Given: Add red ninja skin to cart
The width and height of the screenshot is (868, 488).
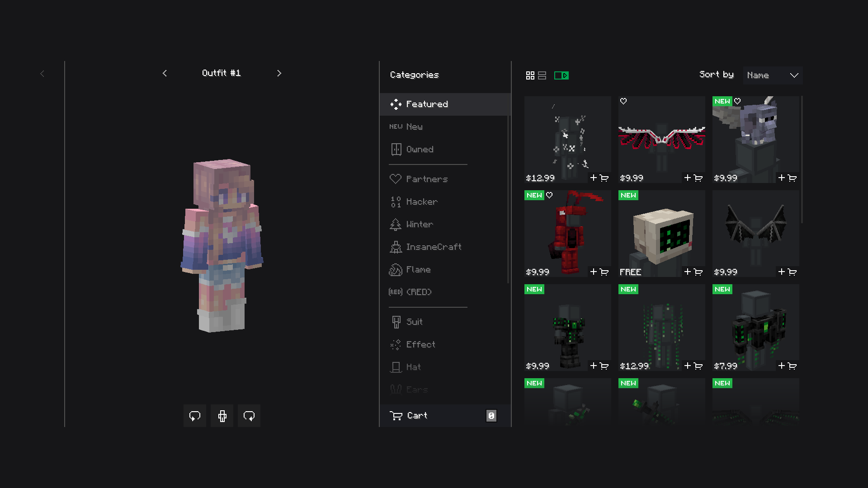Looking at the screenshot, I should (x=599, y=271).
